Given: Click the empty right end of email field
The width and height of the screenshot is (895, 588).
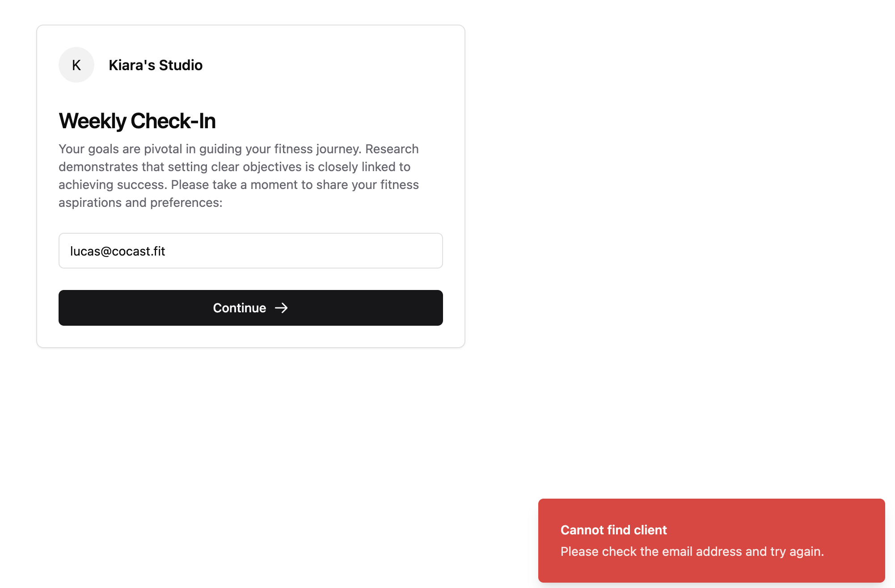Looking at the screenshot, I should click(x=402, y=251).
